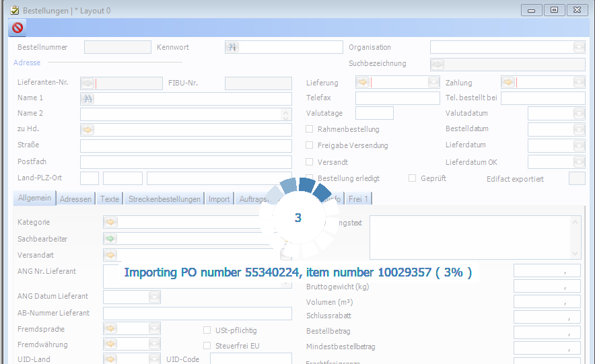Click the Lieferung lookup arrow icon
Image resolution: width=595 pixels, height=364 pixels.
tap(363, 82)
